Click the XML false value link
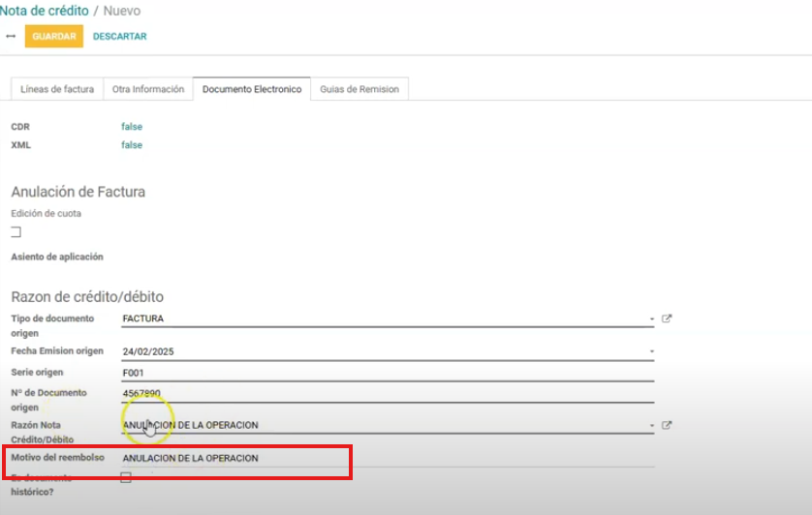Screen dimensions: 812x515 point(132,145)
